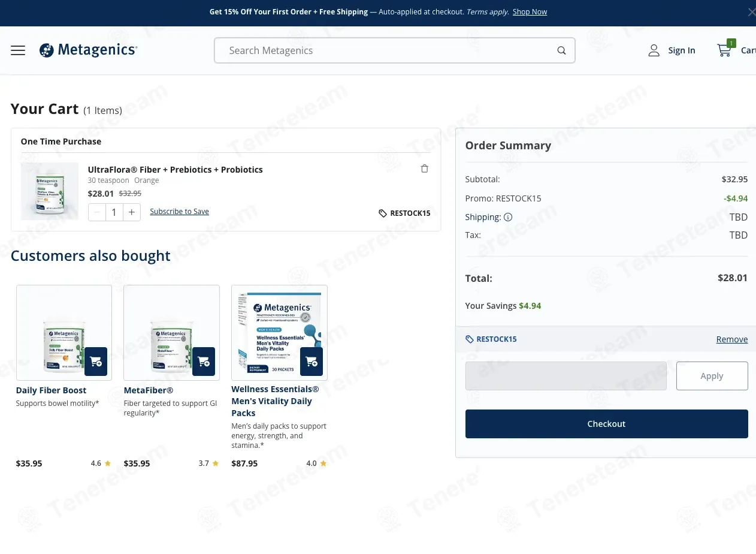
Task: Increase UltraFlora quantity with plus button
Action: [x=132, y=212]
